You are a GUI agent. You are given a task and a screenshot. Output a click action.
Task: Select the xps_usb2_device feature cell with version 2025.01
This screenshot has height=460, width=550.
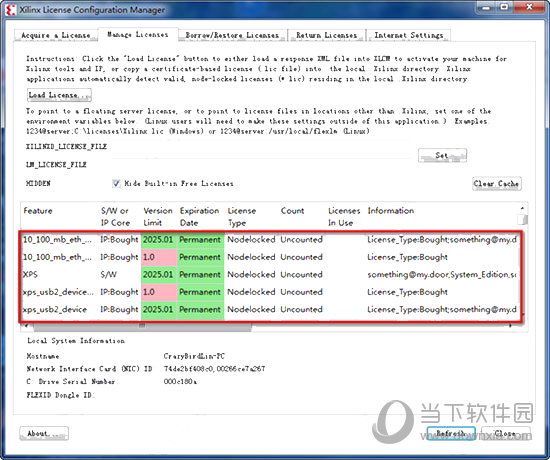tap(55, 309)
